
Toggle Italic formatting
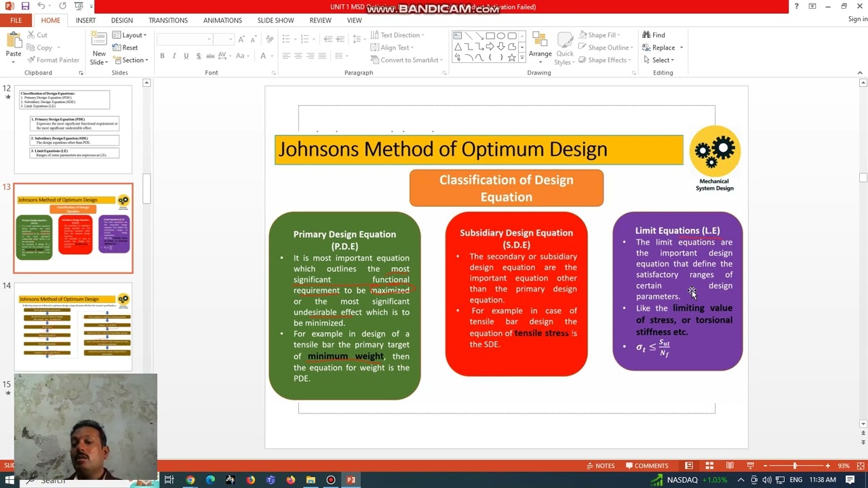174,56
